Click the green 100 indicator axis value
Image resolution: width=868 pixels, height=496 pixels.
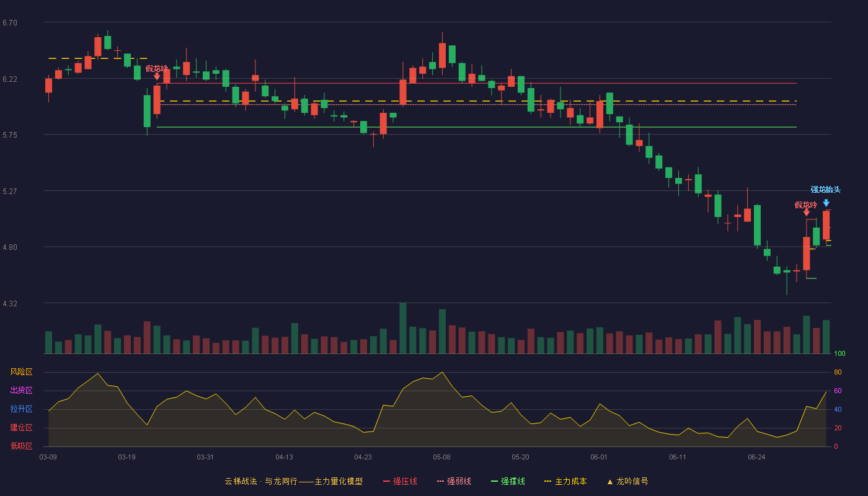[x=839, y=354]
